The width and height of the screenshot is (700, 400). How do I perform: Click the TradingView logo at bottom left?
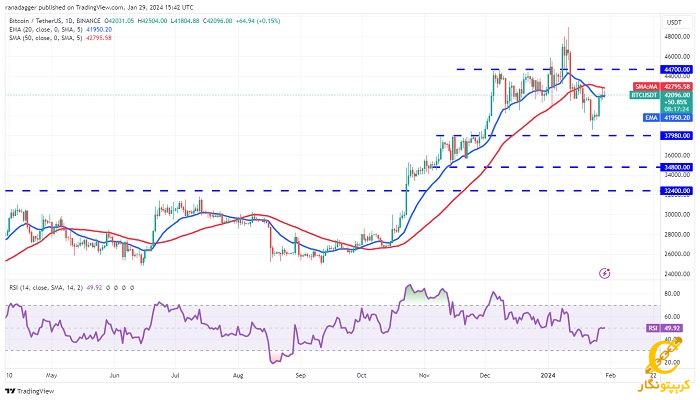[29, 391]
